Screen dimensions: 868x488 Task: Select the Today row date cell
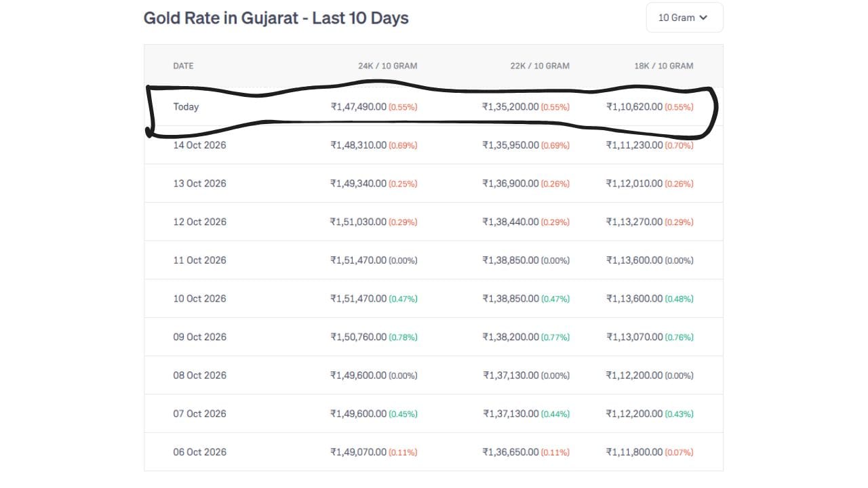[x=186, y=106]
